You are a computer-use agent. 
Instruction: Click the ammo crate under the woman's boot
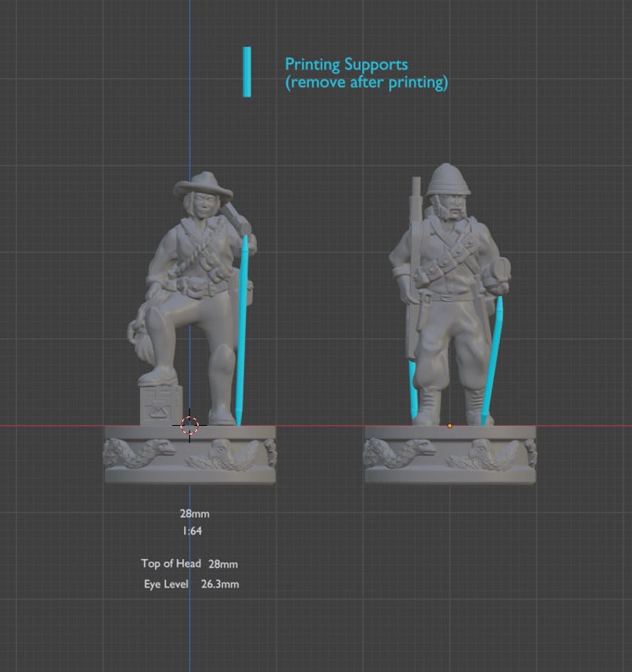[x=161, y=405]
